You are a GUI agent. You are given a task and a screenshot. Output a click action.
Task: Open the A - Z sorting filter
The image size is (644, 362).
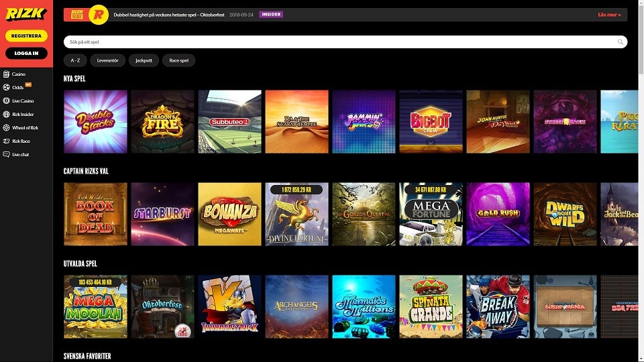click(74, 60)
